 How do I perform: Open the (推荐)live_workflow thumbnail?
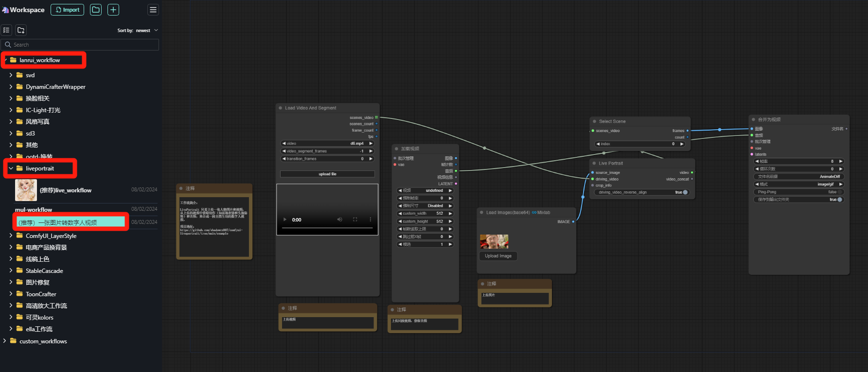26,190
